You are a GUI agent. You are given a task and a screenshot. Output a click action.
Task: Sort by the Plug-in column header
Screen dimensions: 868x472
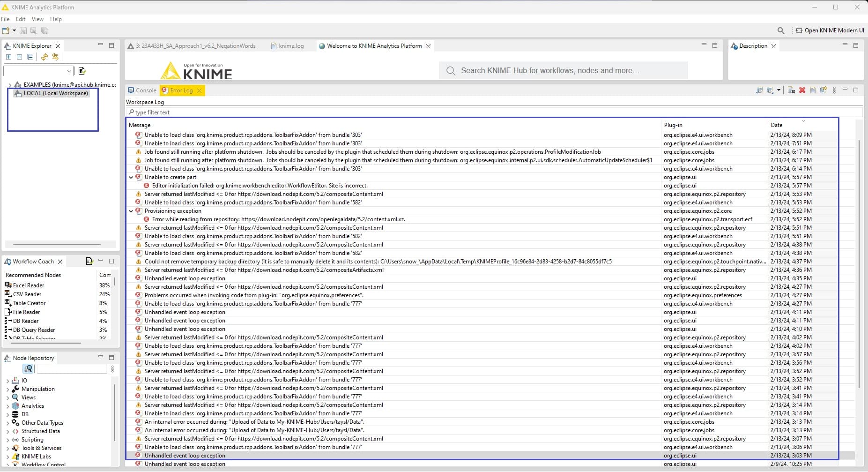714,125
